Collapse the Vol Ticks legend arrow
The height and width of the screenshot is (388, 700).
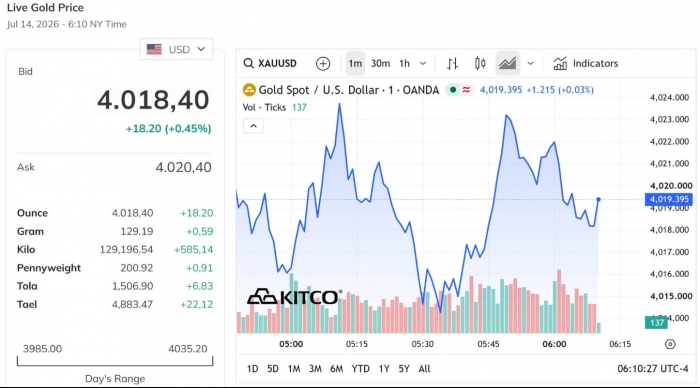253,126
